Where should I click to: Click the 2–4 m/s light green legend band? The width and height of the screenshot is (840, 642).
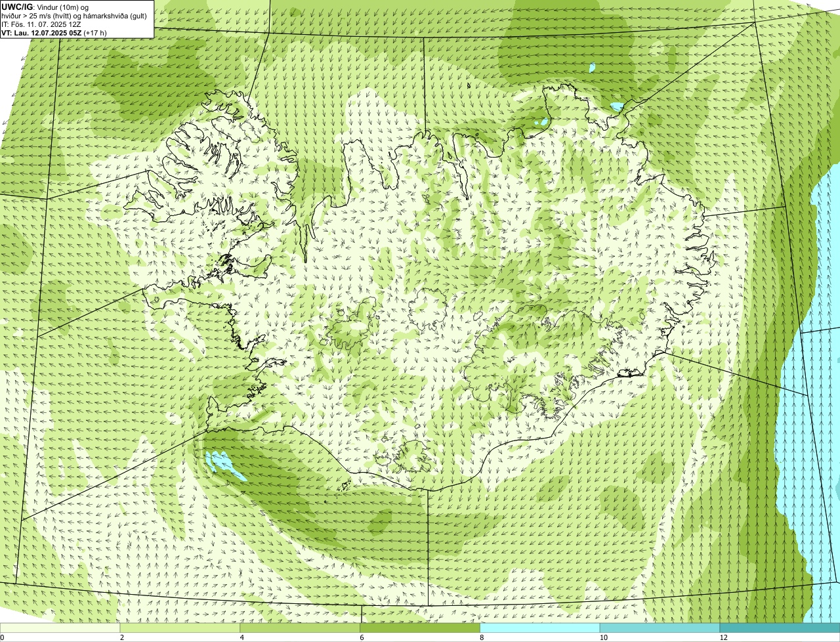coord(180,628)
